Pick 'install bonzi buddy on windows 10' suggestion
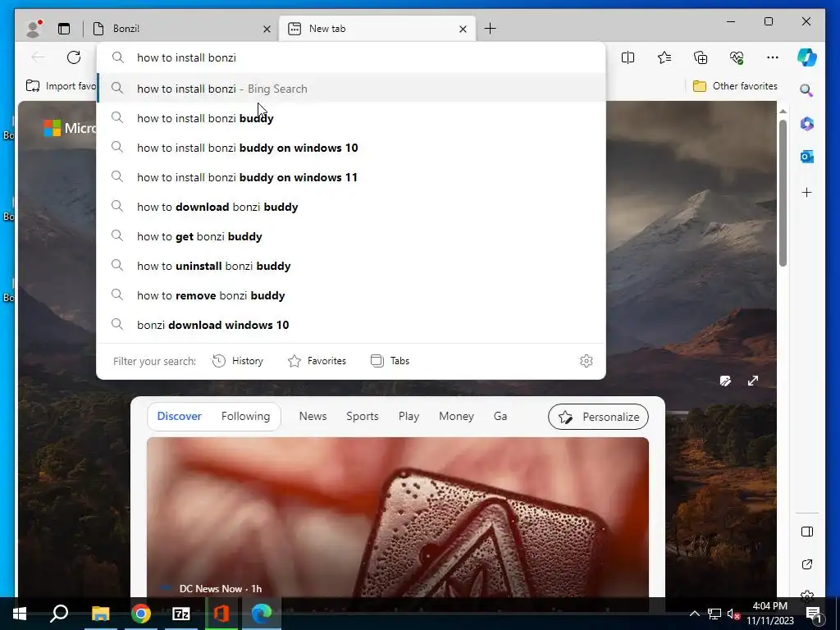 (x=351, y=148)
